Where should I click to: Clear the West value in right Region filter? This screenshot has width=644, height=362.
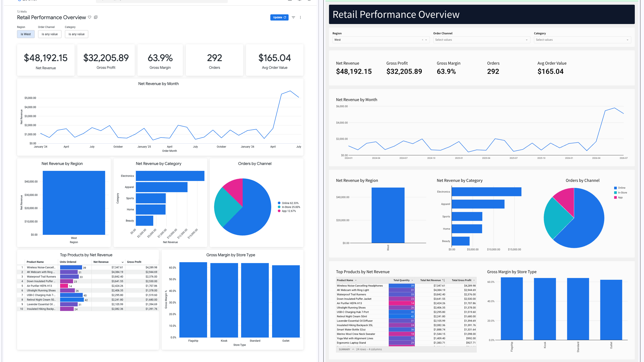[422, 40]
